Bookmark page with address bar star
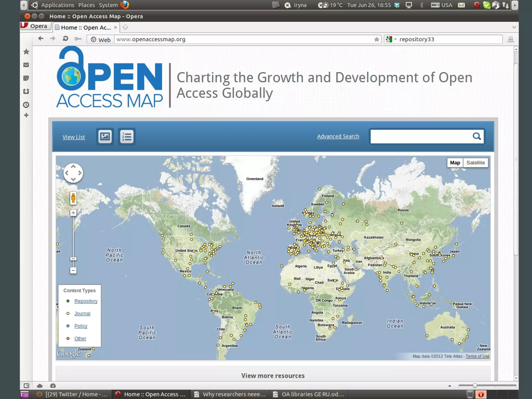The image size is (532, 399). [x=376, y=39]
